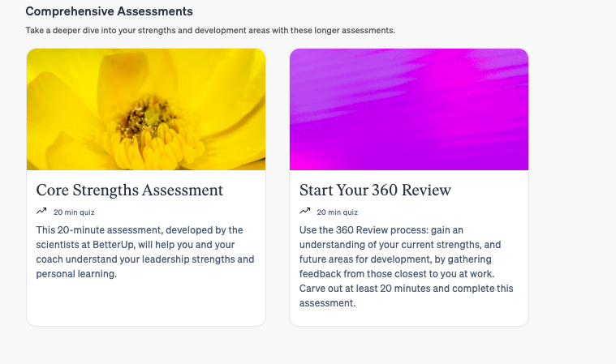Screen dimensions: 616x364
Task: Open the purple abstract thumbnail image
Action: (409, 109)
